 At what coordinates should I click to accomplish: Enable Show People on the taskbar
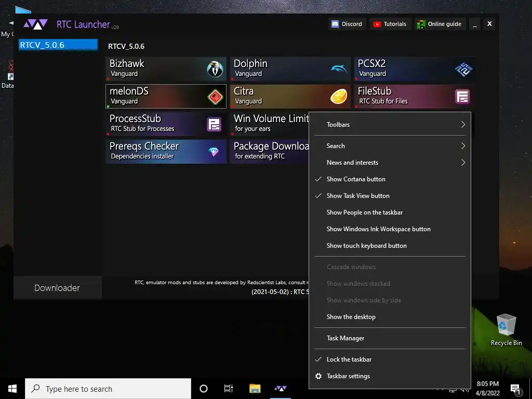point(390,212)
